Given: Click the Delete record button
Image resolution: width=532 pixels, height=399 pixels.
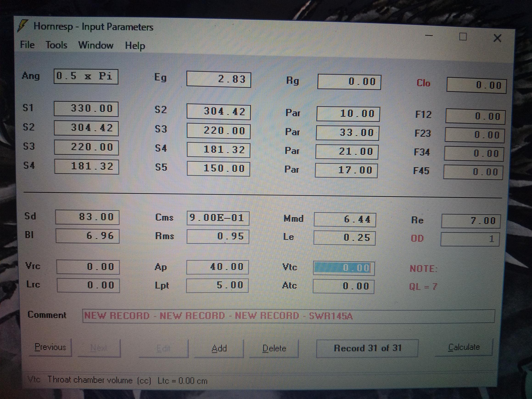Looking at the screenshot, I should [x=274, y=348].
